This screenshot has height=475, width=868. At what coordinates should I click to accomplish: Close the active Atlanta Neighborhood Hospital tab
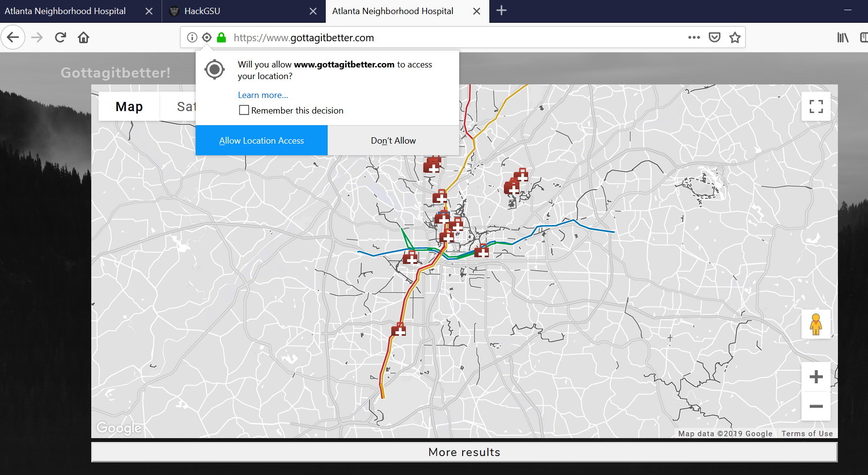point(477,11)
